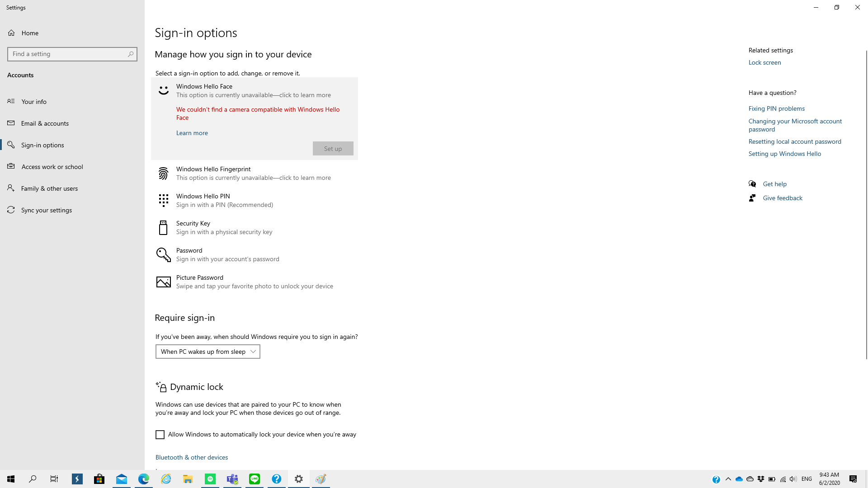Screen dimensions: 868x488
Task: Open the Lock screen related setting
Action: [x=764, y=62]
